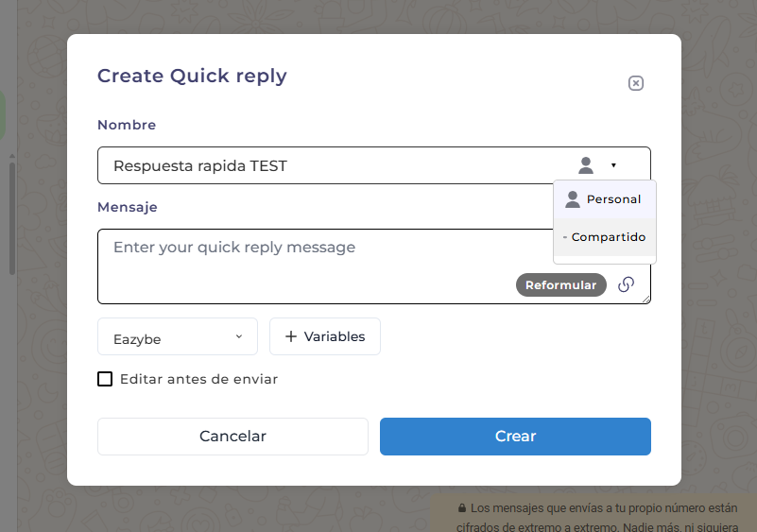Open the Variables button
The image size is (757, 532).
[x=325, y=336]
